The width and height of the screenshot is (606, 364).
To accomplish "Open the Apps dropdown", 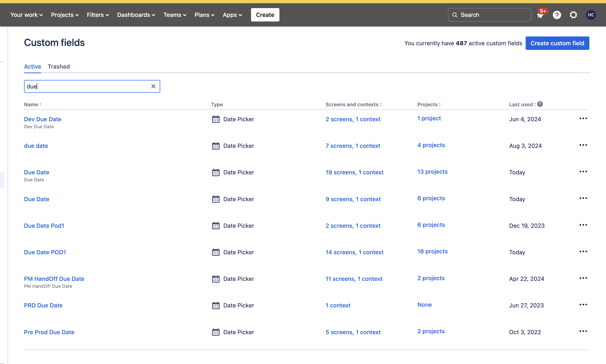I will point(232,15).
